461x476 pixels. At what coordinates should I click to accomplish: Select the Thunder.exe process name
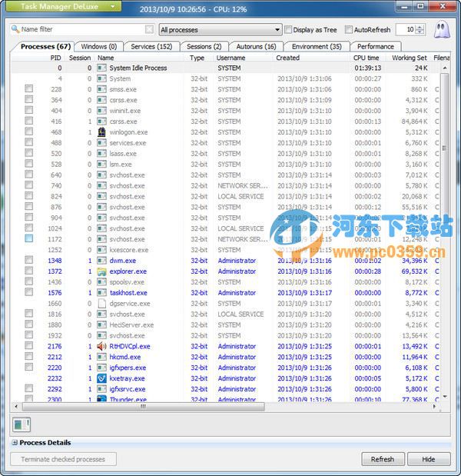pyautogui.click(x=128, y=400)
